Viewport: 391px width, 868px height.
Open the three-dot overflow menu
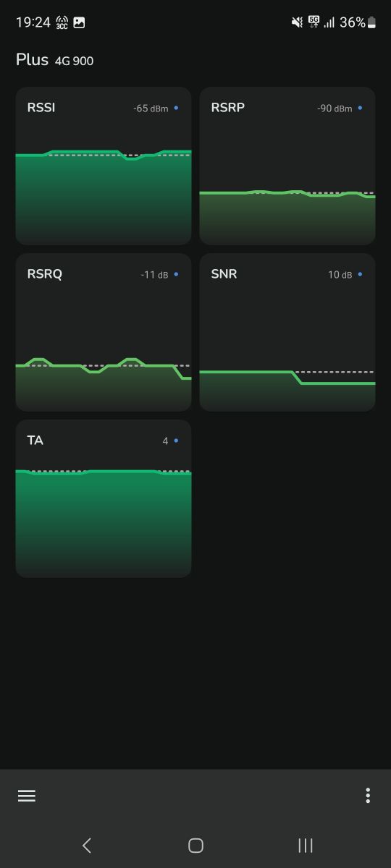tap(368, 796)
